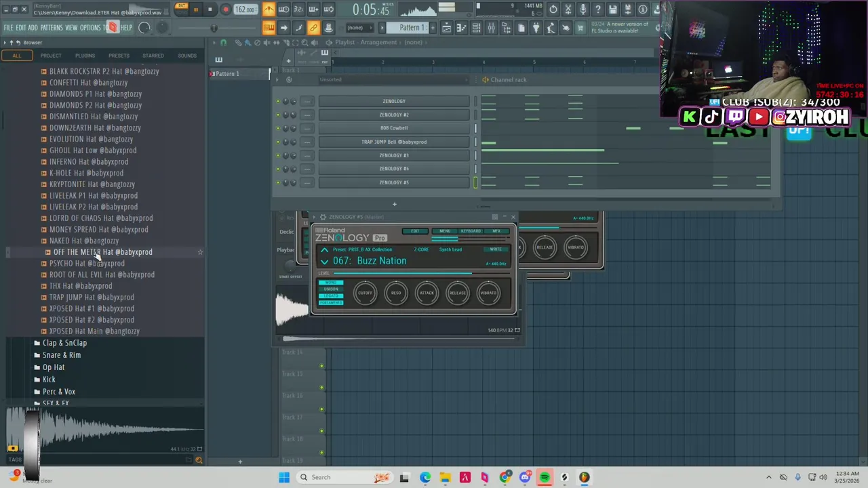This screenshot has width=868, height=488.
Task: Expand the Snare & Rim folder
Action: 62,355
